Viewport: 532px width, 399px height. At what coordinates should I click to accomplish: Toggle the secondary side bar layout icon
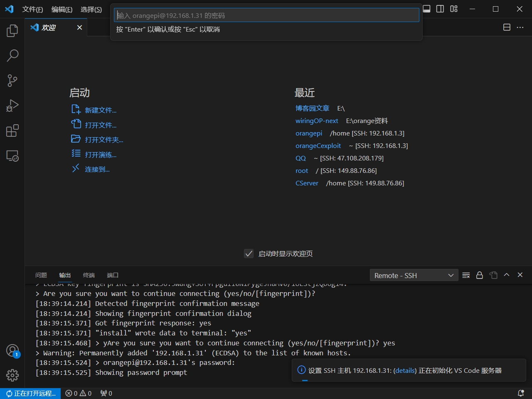440,9
